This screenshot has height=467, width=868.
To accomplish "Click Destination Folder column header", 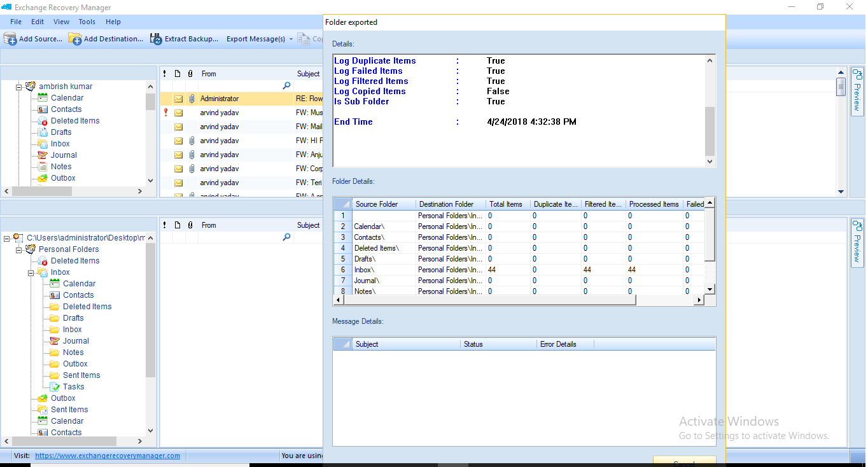I will pos(451,204).
